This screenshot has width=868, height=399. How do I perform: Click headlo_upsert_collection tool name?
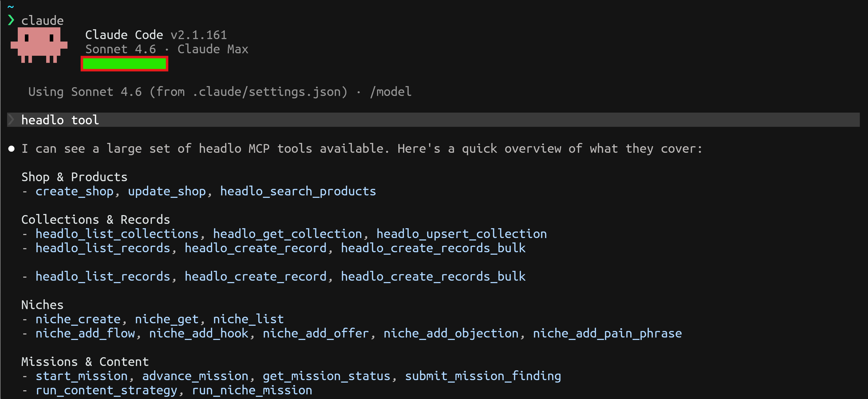[x=462, y=234]
